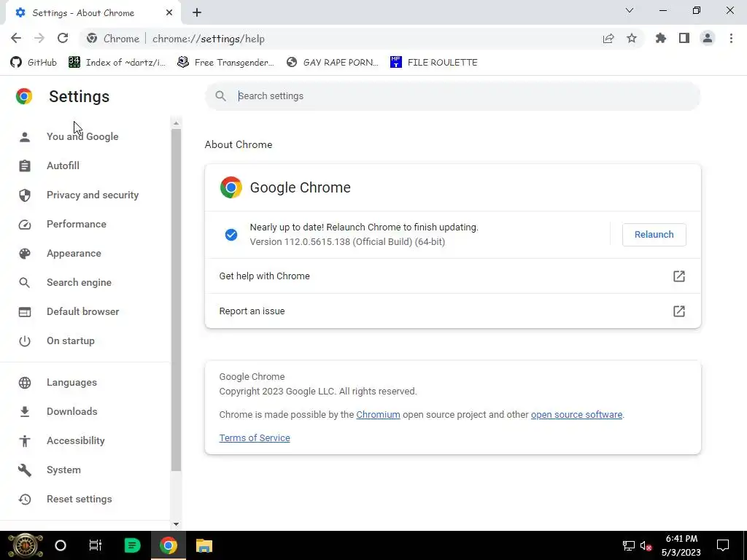The width and height of the screenshot is (747, 560).
Task: Open Performance settings section
Action: pos(76,225)
